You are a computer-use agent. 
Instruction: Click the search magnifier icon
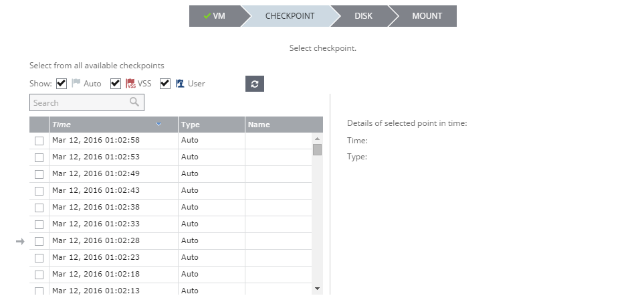point(134,102)
